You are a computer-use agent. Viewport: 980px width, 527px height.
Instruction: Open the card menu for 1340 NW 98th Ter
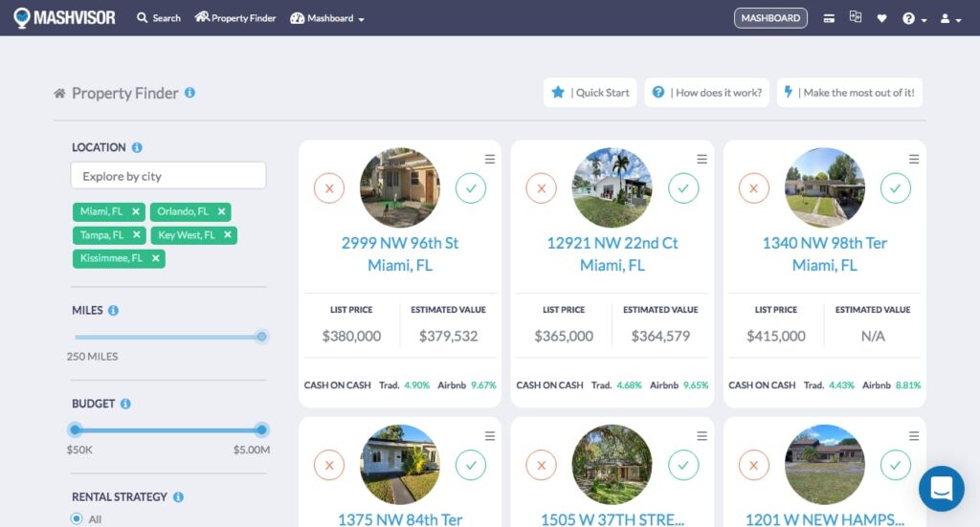coord(914,159)
